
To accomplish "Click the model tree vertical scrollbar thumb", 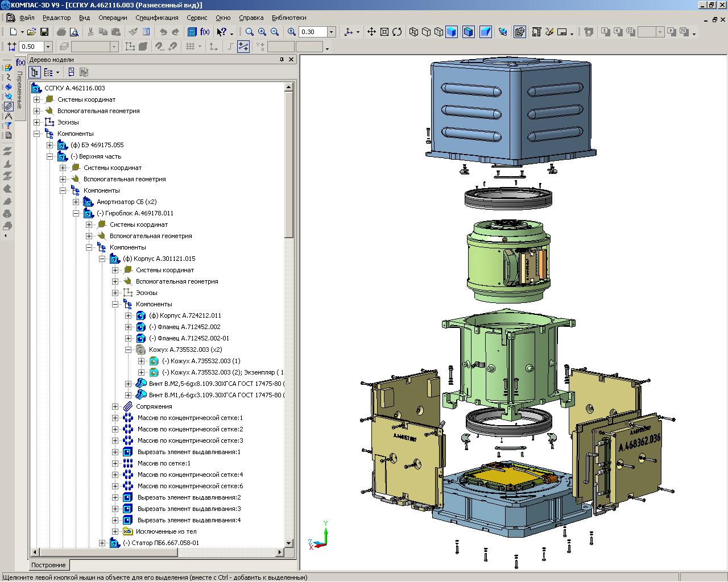I will tap(289, 165).
